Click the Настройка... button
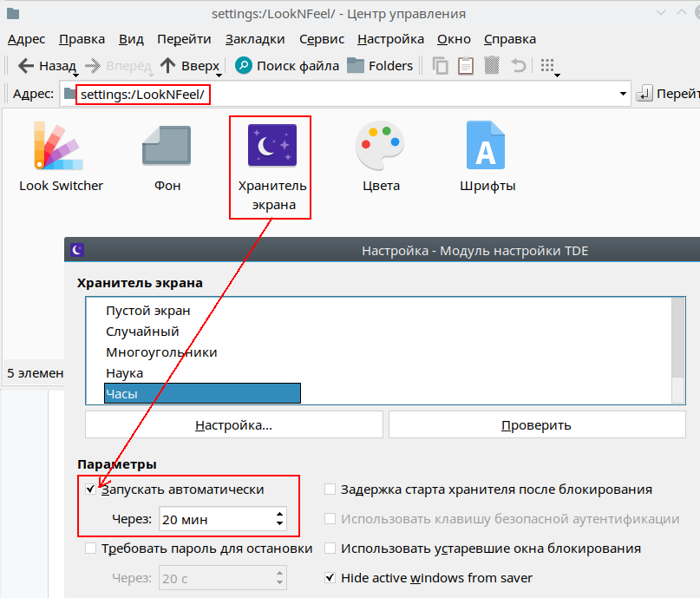 click(x=233, y=425)
